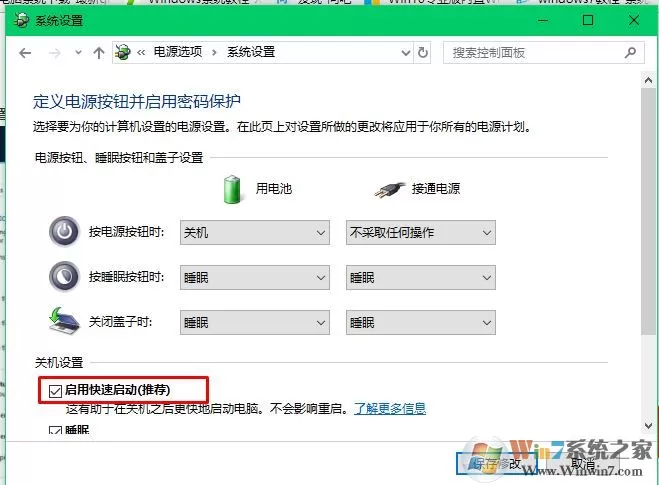Click the power plug icon by 接通电源

click(x=389, y=190)
